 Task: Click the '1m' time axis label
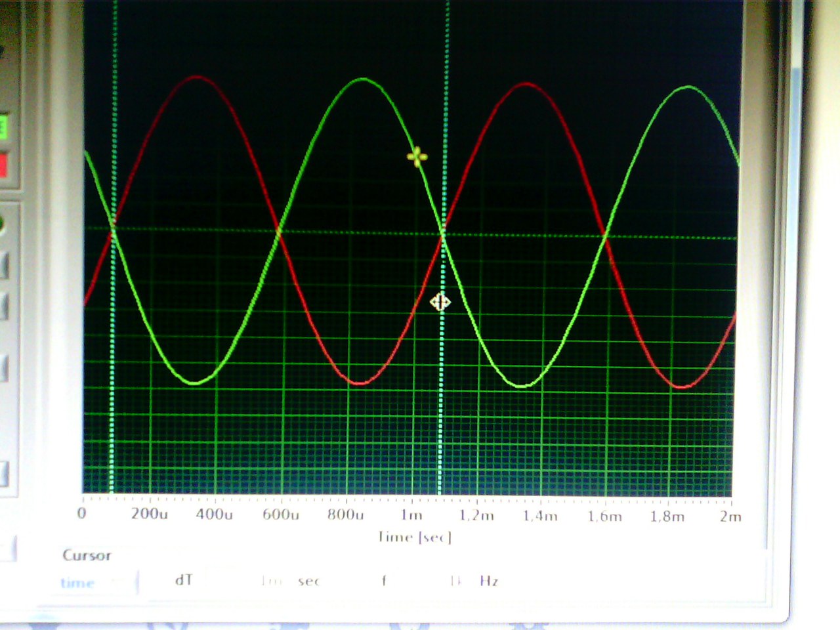pyautogui.click(x=411, y=515)
